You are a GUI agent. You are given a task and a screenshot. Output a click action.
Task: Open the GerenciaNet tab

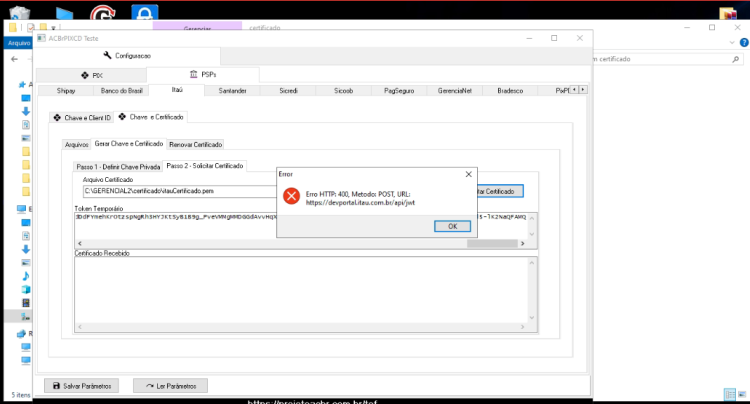tap(454, 91)
